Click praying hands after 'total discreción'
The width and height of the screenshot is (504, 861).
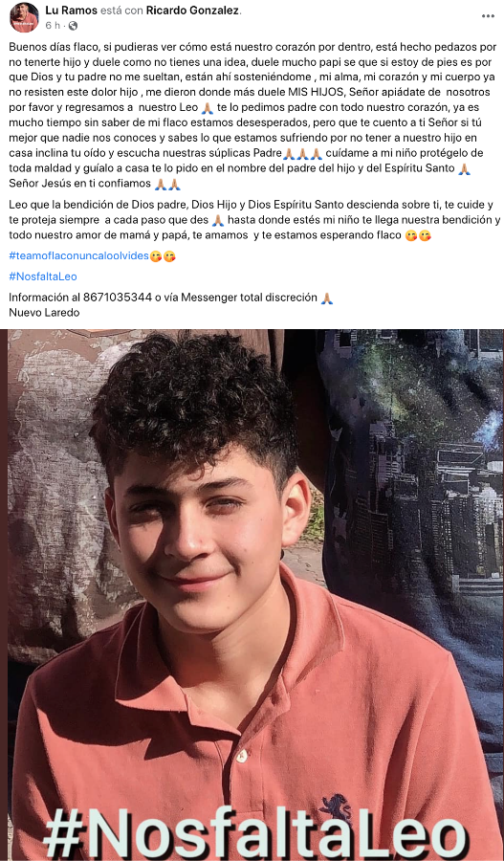pos(327,298)
